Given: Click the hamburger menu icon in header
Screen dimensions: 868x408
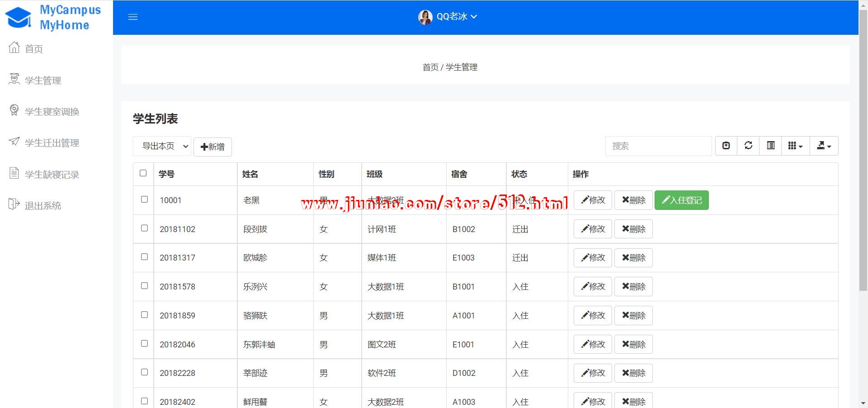Looking at the screenshot, I should (133, 17).
